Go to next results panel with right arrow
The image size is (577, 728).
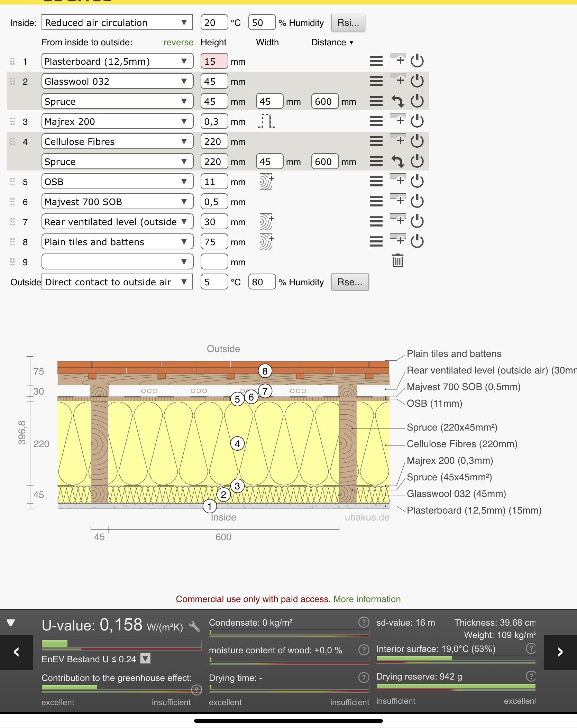(x=560, y=652)
